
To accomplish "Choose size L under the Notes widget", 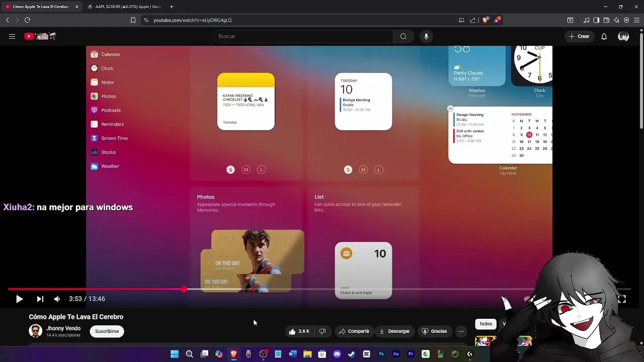I will tap(261, 170).
